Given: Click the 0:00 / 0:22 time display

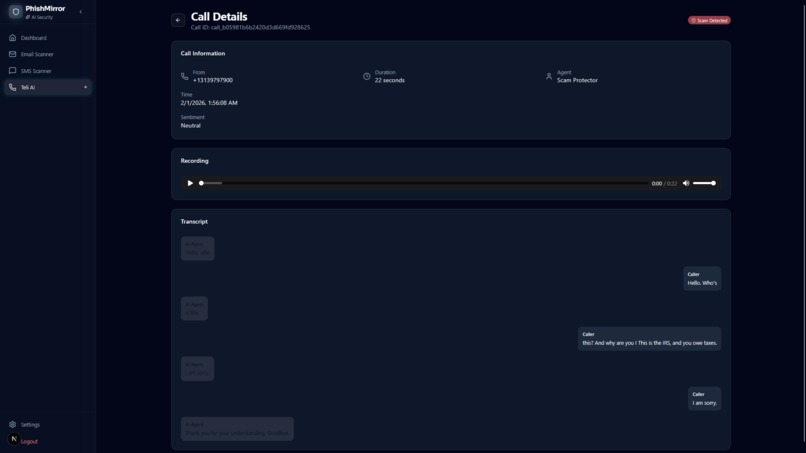Looking at the screenshot, I should (x=664, y=184).
